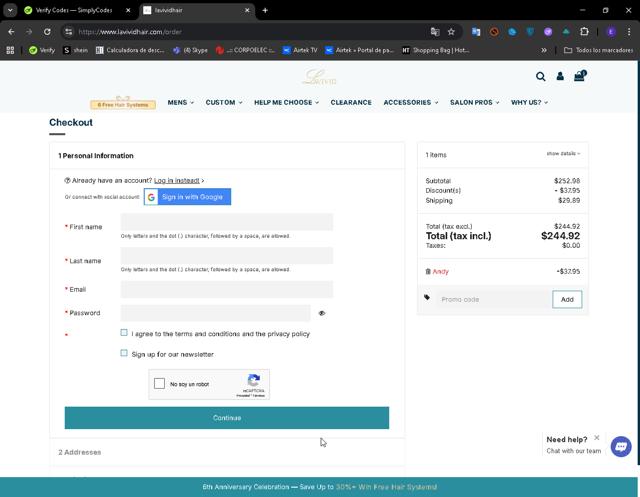The image size is (640, 497).
Task: Open the shopping cart icon
Action: [580, 76]
